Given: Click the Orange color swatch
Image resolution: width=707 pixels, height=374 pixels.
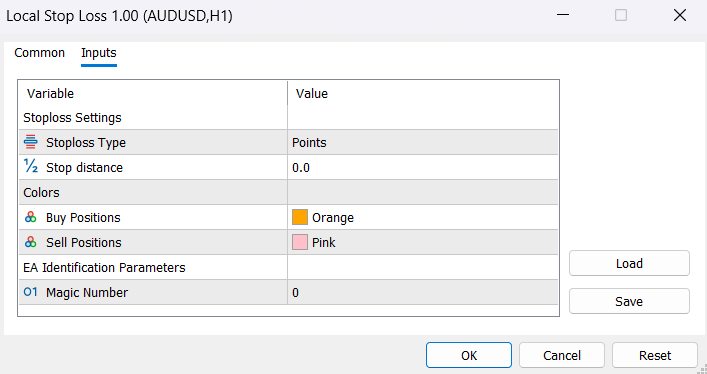Looking at the screenshot, I should point(300,217).
